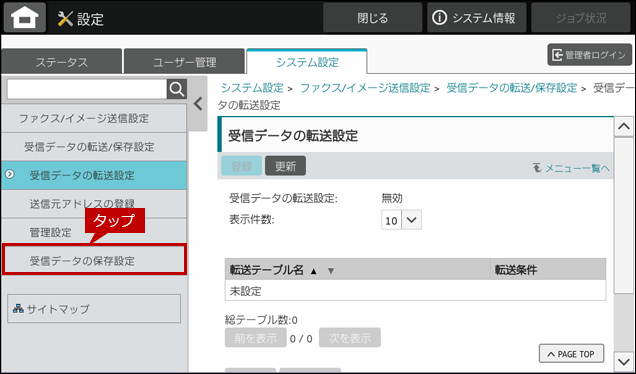Screen dimensions: 636x374
Task: Open サイトマップ sitemap button
Action: coord(94,309)
